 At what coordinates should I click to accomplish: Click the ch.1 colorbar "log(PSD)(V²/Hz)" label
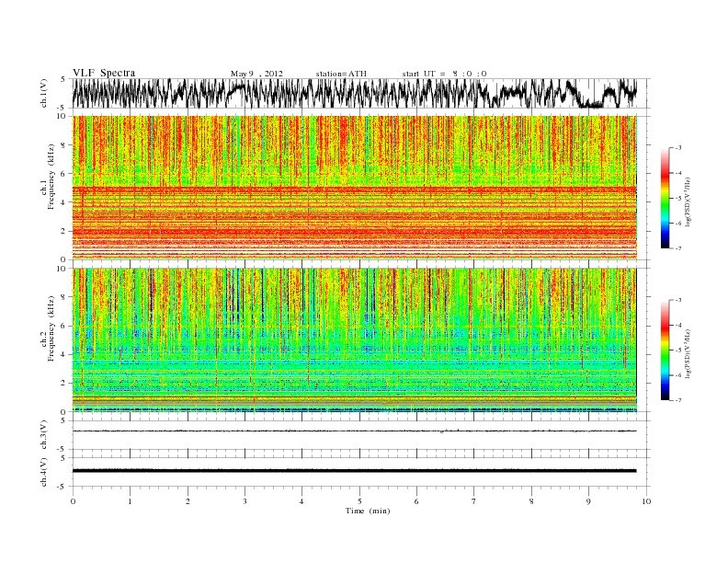688,202
